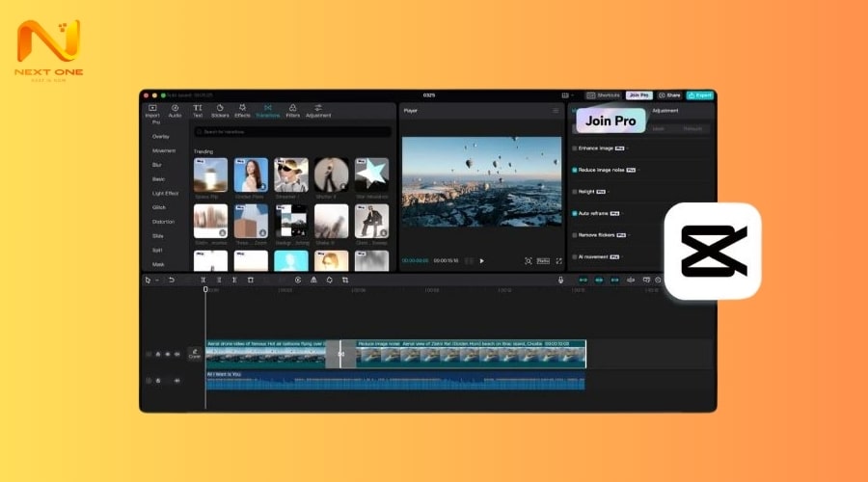Click the Filters icon
The height and width of the screenshot is (482, 868).
292,110
